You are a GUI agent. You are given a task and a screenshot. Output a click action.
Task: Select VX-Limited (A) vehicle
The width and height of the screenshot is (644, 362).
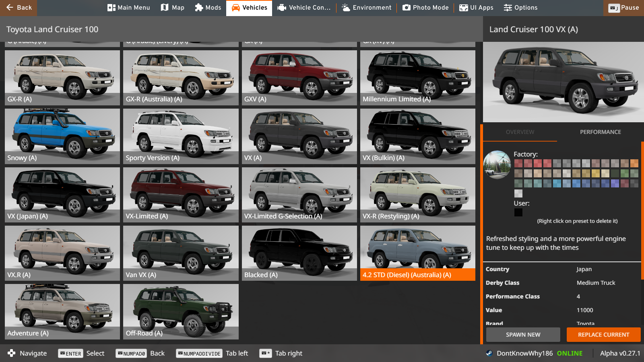coord(181,195)
